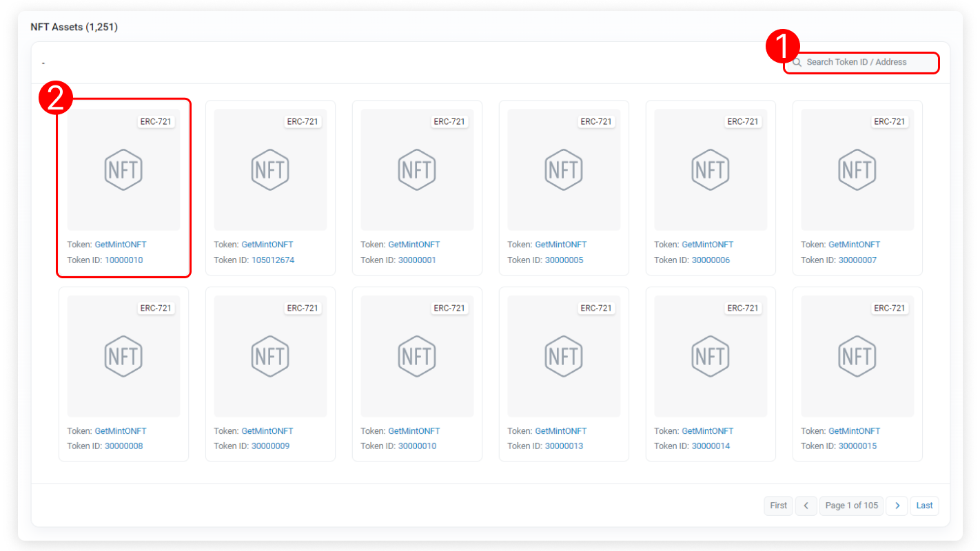Click the NFT hexagon icon for token 30000015
980x551 pixels.
[857, 356]
